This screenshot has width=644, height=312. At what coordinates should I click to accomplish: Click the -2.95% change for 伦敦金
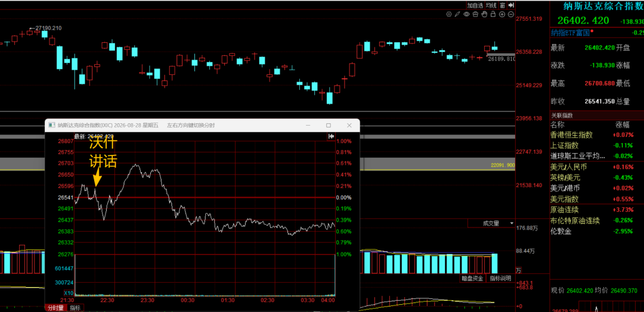point(623,231)
